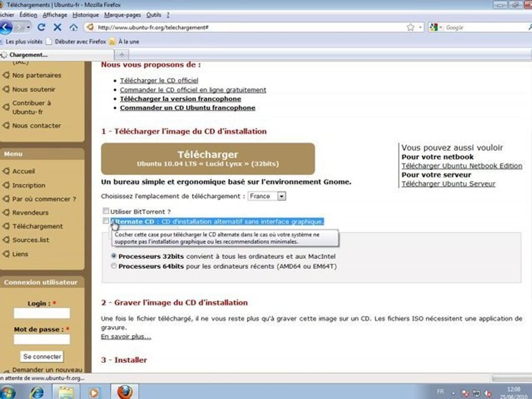Click the Ubuntu icon beside Liens
532x399 pixels.
click(6, 254)
